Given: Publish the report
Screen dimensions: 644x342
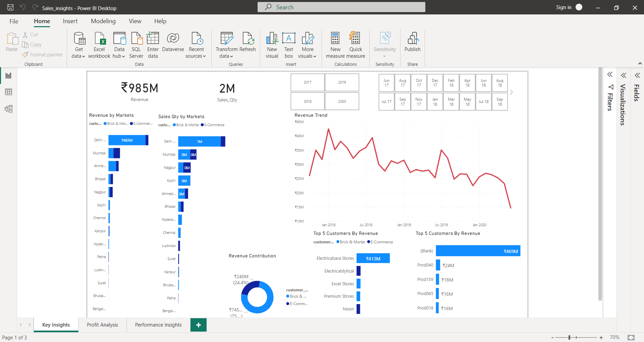Looking at the screenshot, I should pos(412,45).
